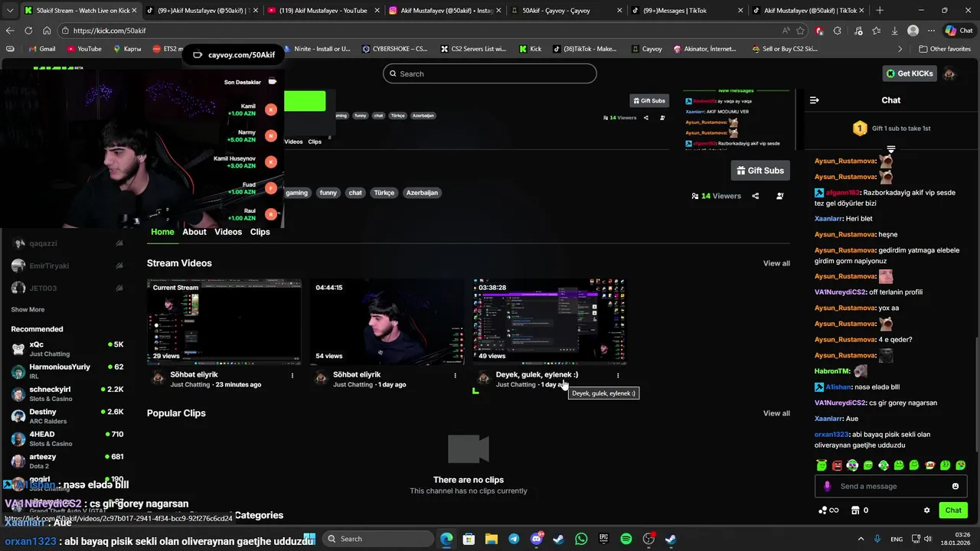Open the CS2 Servers List bookmark

click(472, 49)
